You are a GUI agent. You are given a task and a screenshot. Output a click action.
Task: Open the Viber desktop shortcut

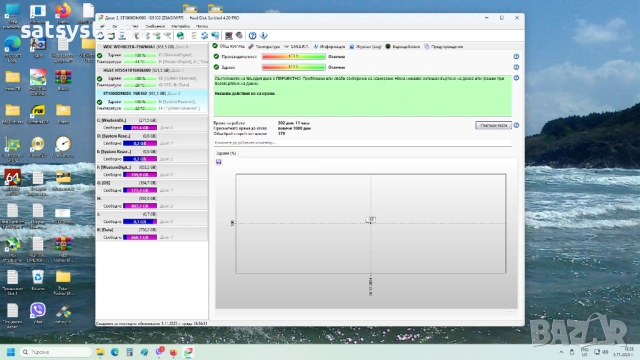click(x=38, y=313)
